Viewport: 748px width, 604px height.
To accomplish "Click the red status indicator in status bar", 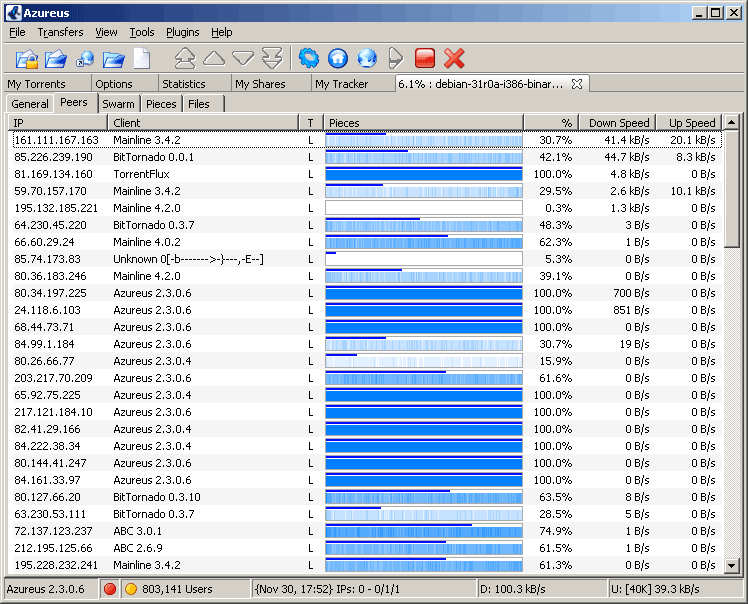I will pyautogui.click(x=110, y=589).
